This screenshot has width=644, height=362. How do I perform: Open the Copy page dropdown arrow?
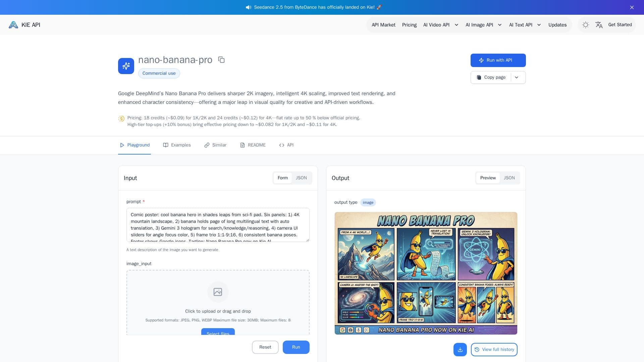click(517, 77)
